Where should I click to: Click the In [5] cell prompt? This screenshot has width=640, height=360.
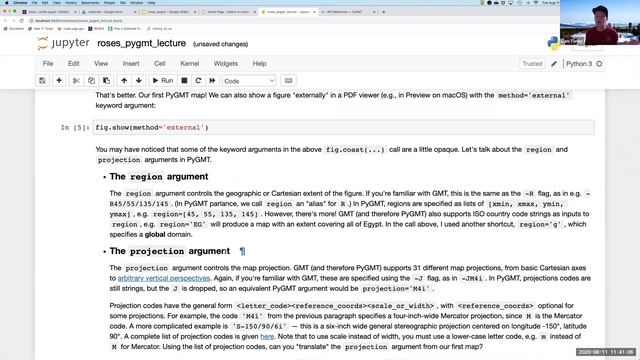tap(75, 128)
